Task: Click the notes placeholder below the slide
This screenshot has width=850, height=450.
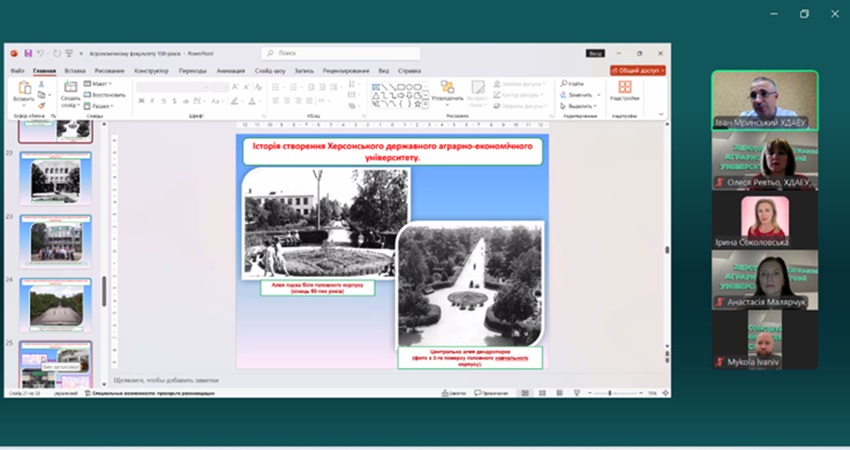Action: (166, 380)
